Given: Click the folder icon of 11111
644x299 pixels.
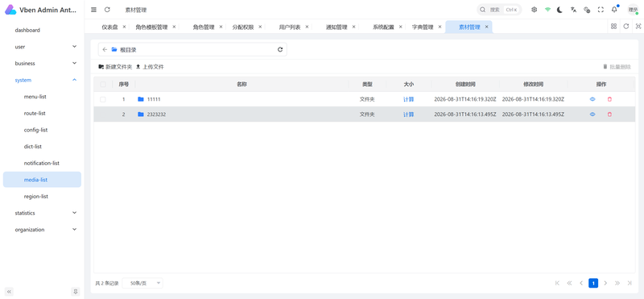Looking at the screenshot, I should 141,99.
